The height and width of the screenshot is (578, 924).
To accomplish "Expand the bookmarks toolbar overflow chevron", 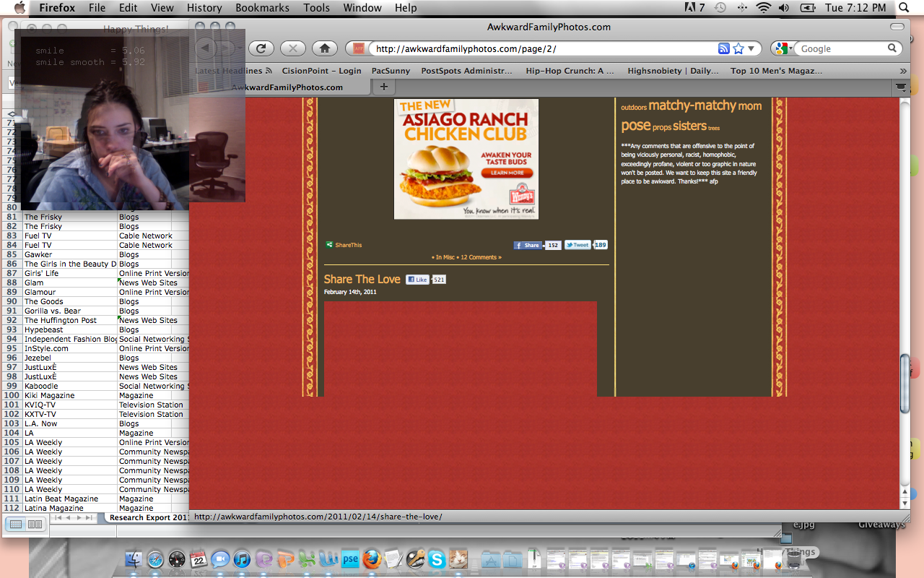I will tap(902, 71).
